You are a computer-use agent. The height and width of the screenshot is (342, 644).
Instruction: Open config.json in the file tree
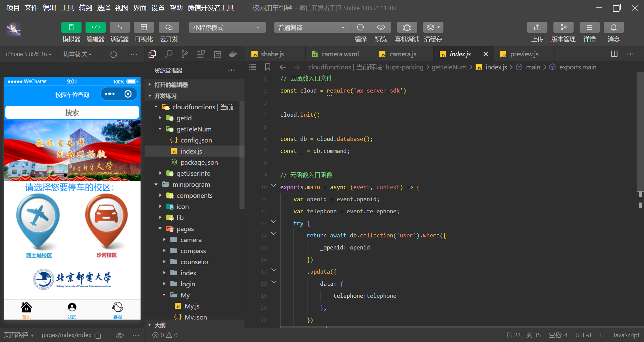pyautogui.click(x=192, y=140)
